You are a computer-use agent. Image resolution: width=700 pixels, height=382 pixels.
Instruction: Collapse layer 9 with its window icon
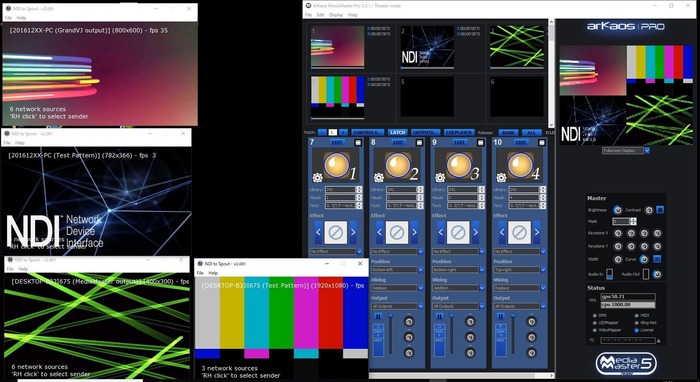[x=480, y=142]
